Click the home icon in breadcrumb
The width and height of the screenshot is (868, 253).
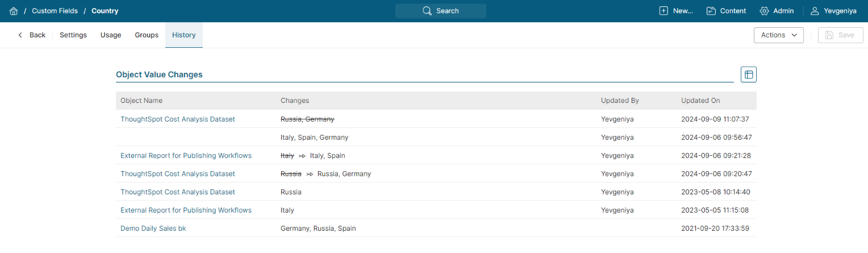click(14, 11)
